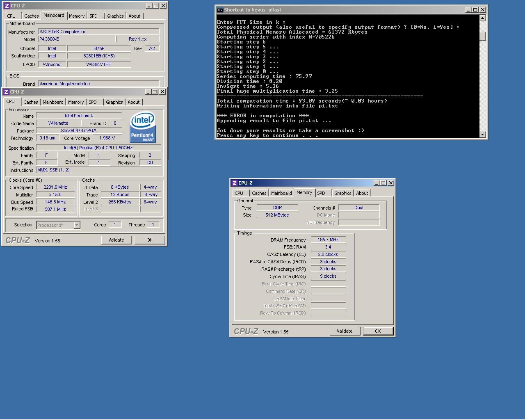The width and height of the screenshot is (525, 420).
Task: Click the console scrollbar up arrow
Action: click(482, 18)
